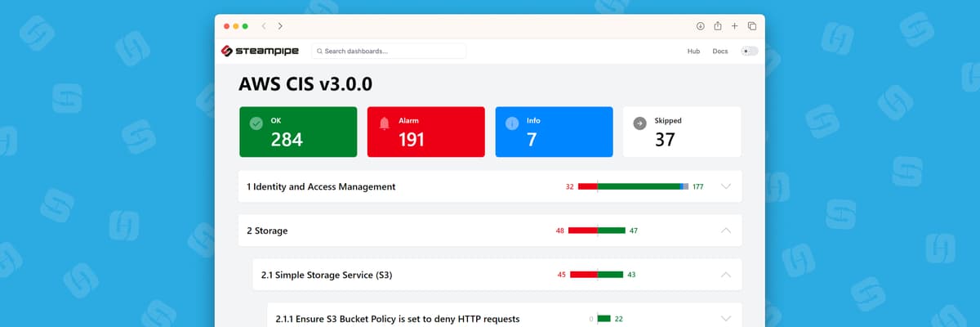The width and height of the screenshot is (980, 327).
Task: Open the Docs link
Action: click(x=719, y=51)
